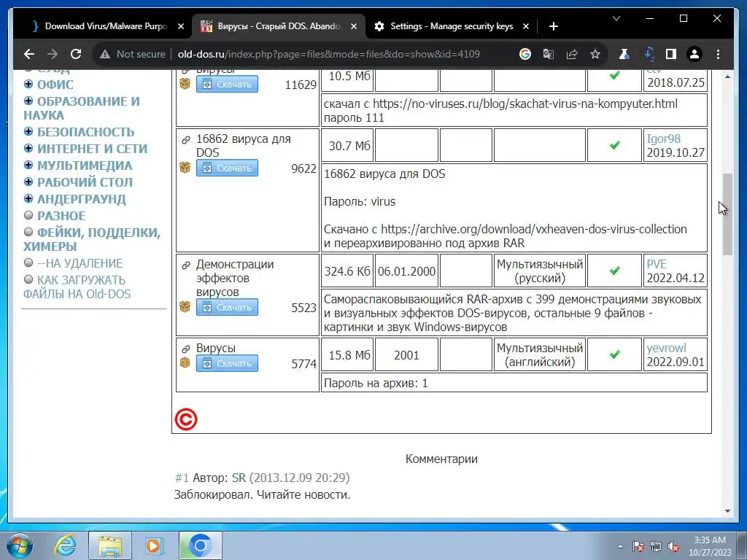Go back to the previous page
The height and width of the screenshot is (560, 747).
click(x=29, y=54)
